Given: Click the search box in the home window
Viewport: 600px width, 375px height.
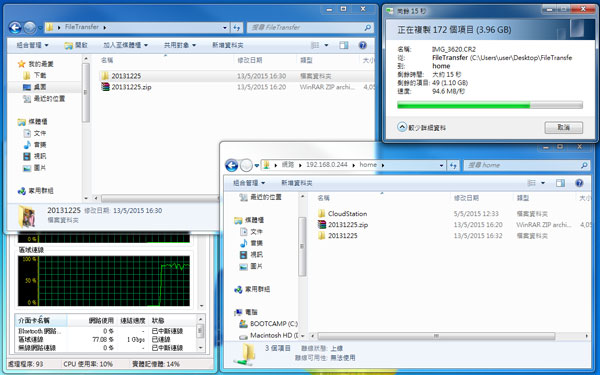Looking at the screenshot, I should pos(527,165).
